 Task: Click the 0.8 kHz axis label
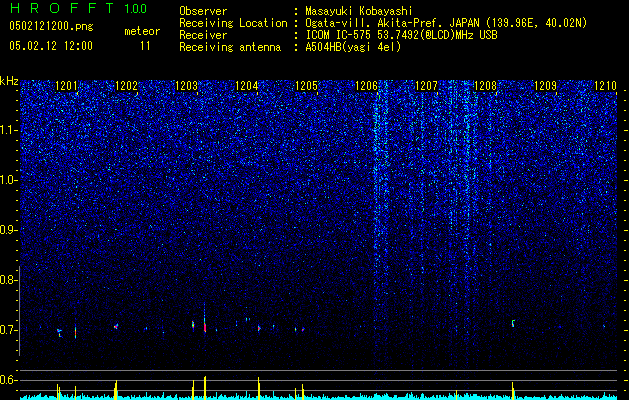click(9, 280)
